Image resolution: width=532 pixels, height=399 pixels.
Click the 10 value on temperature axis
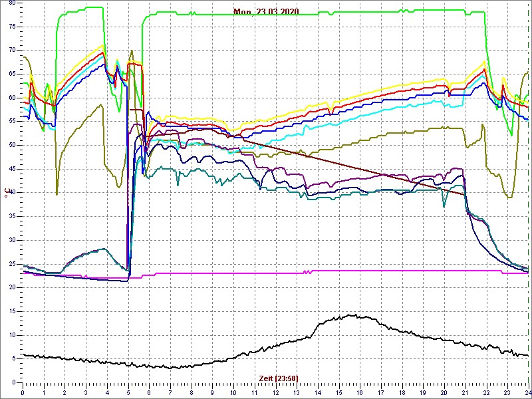pyautogui.click(x=10, y=334)
